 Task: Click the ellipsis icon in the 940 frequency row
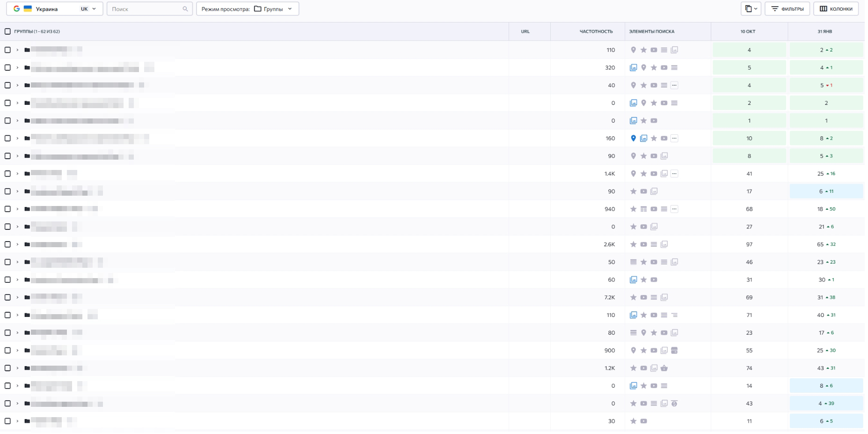coord(674,209)
